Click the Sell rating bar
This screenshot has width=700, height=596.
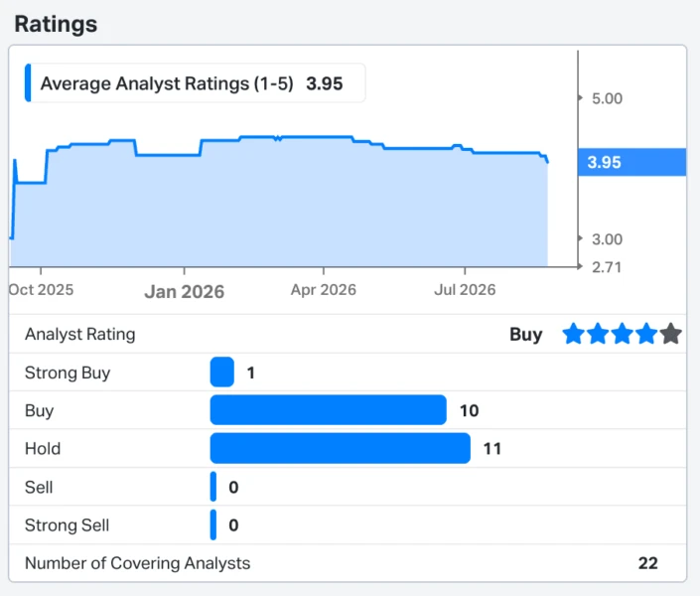pyautogui.click(x=213, y=487)
